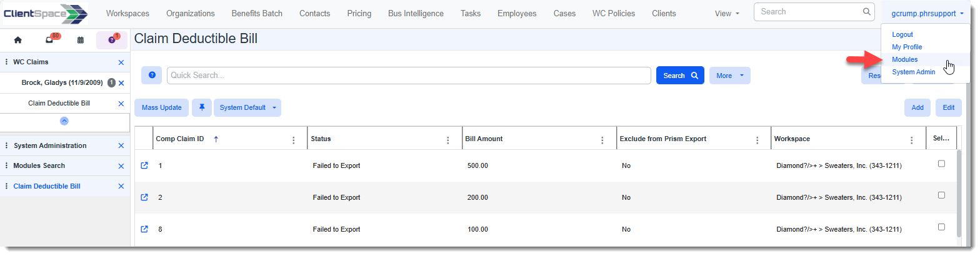Click the home icon in sidebar
Screen dimensions: 980x256
click(x=17, y=40)
